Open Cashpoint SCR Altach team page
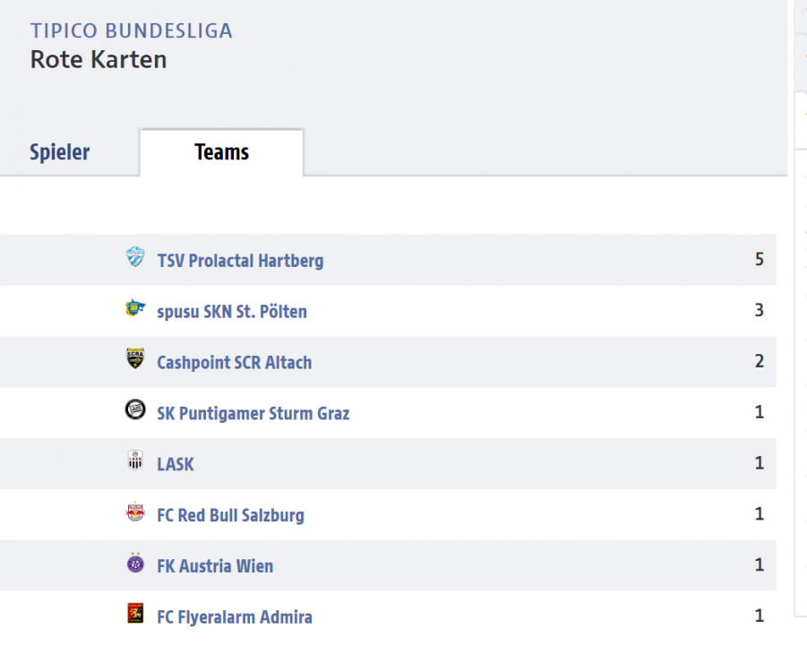 click(x=235, y=363)
